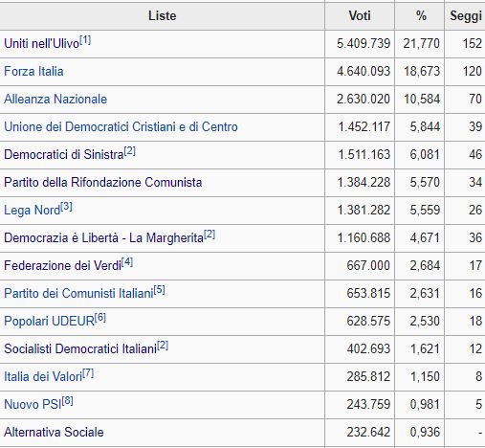
Task: Open footnote [5] beside Comunisti Italiani
Action: click(x=160, y=290)
